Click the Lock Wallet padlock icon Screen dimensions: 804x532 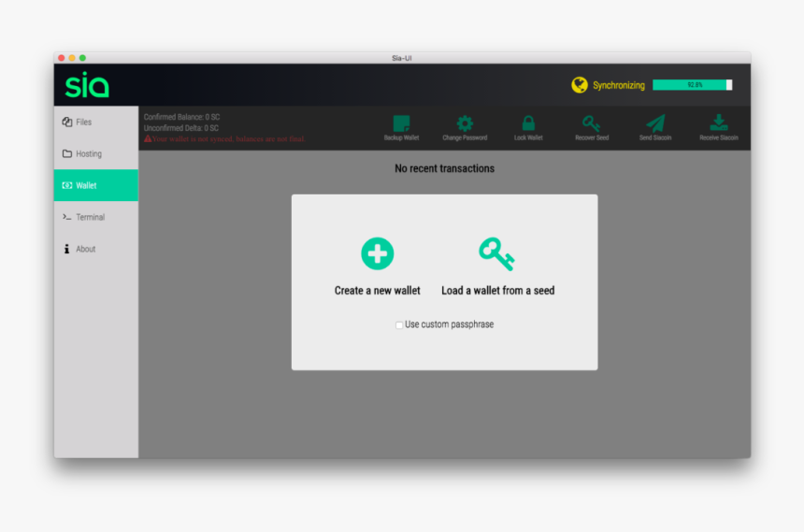click(x=528, y=123)
